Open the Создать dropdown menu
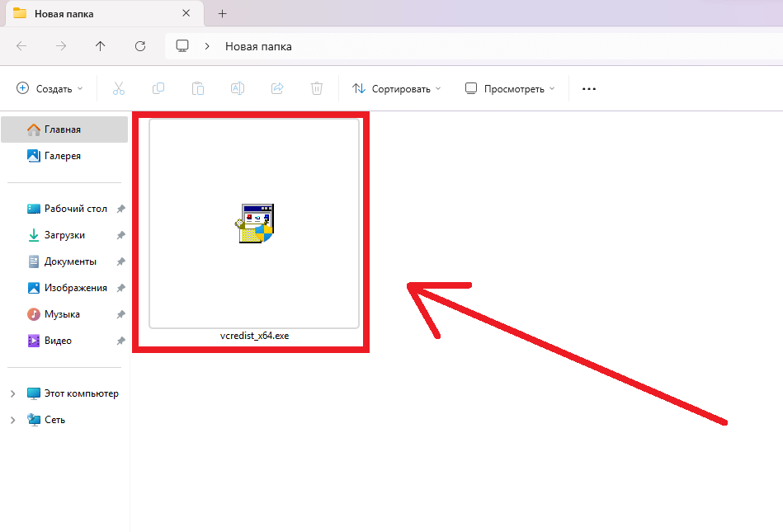The height and width of the screenshot is (532, 783). 50,89
